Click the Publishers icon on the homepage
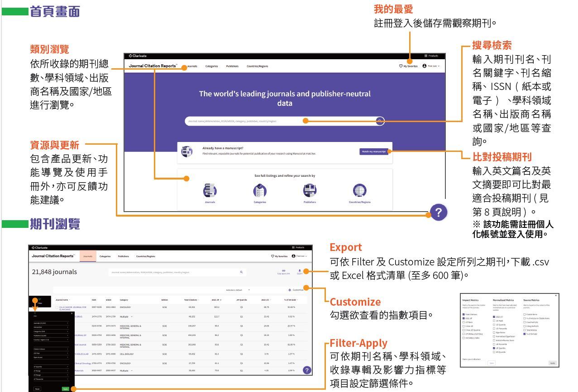Viewport: 578px width, 392px height. click(310, 191)
